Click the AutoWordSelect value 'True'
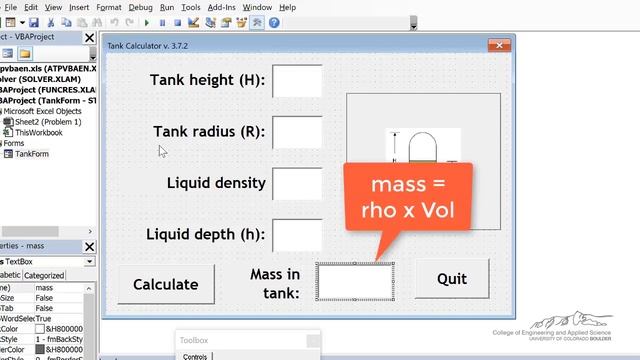The width and height of the screenshot is (640, 360). click(x=59, y=319)
